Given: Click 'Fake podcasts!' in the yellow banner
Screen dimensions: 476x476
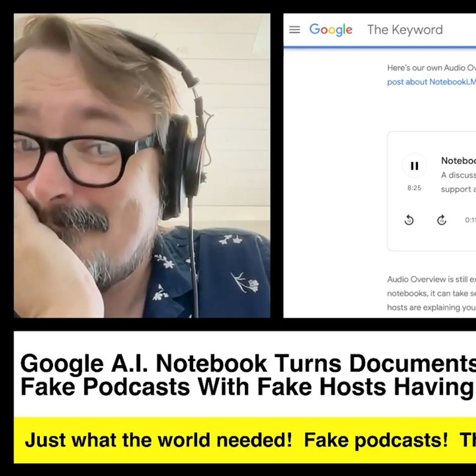Looking at the screenshot, I should (x=376, y=440).
